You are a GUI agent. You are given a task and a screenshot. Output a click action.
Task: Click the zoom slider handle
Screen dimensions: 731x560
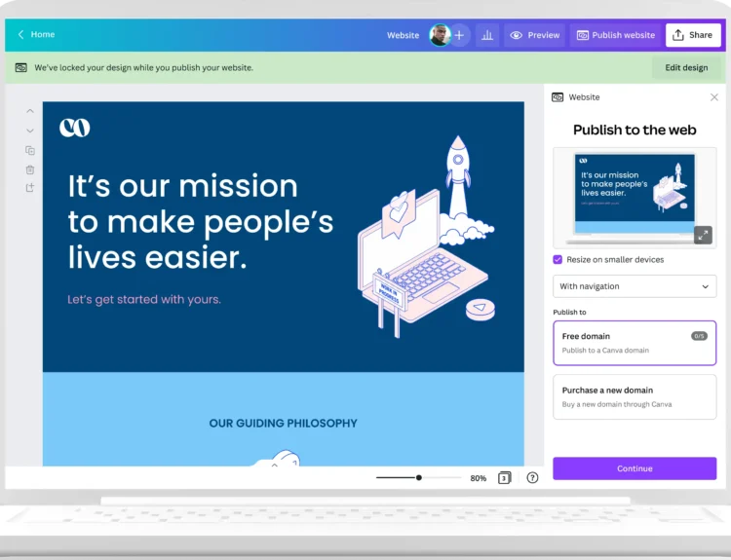[x=419, y=478]
